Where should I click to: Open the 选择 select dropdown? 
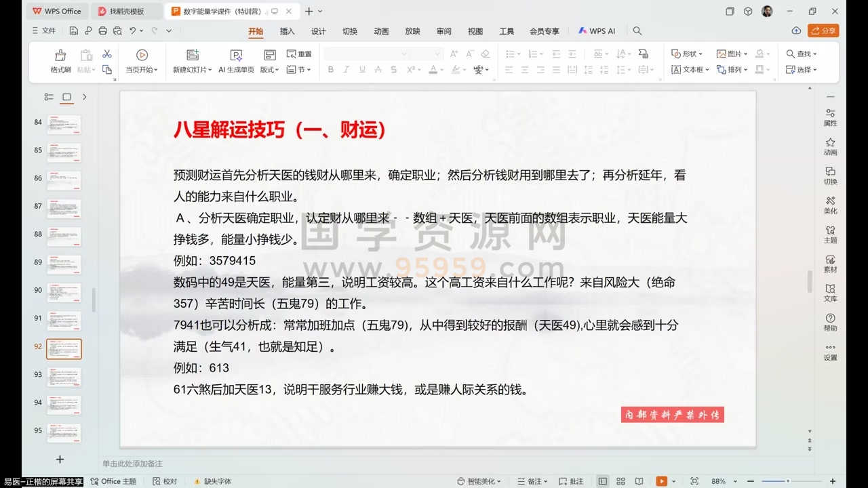click(802, 70)
